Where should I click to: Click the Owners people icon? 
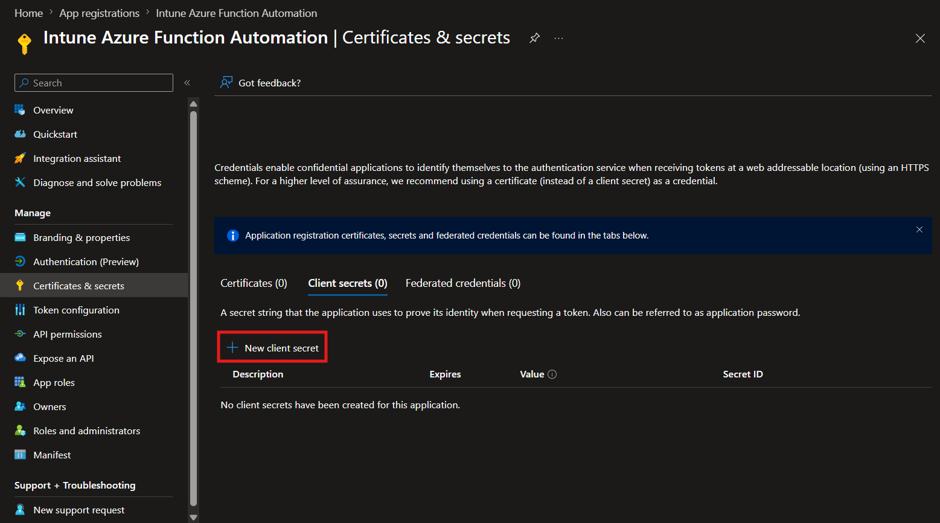tap(20, 406)
